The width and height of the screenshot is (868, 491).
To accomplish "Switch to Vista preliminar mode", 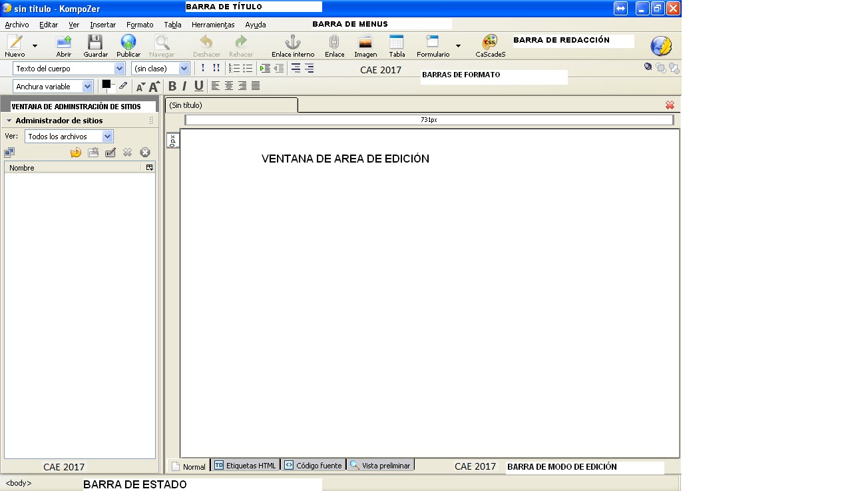I will tap(380, 465).
